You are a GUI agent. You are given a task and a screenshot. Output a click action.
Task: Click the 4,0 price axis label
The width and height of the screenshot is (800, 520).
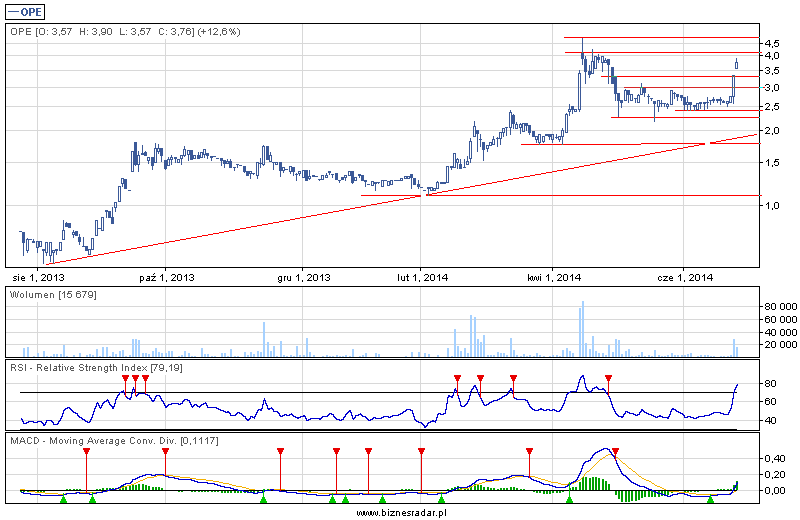[772, 55]
